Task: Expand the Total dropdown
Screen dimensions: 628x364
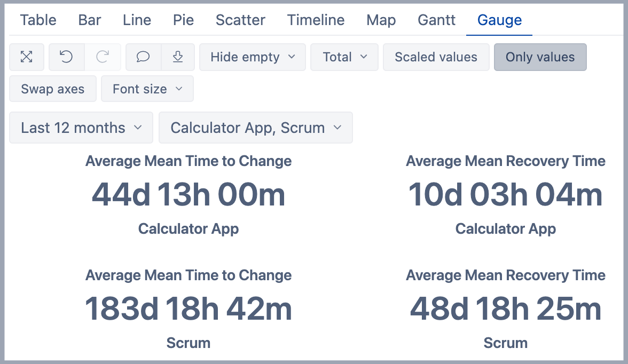Action: (x=345, y=57)
